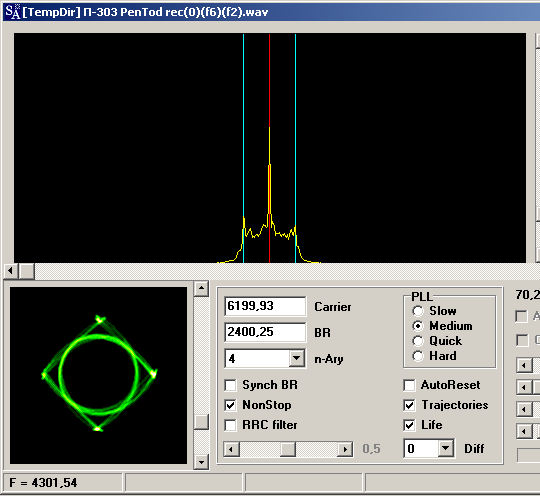Click left arrow of 0,5 filter slider
The image size is (540, 496).
(x=231, y=449)
